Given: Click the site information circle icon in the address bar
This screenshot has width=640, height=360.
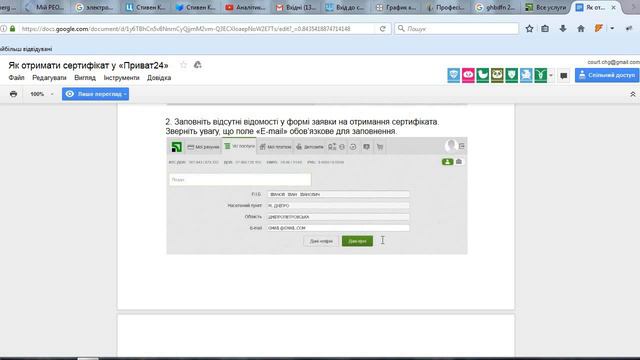Looking at the screenshot, I should pyautogui.click(x=3, y=29).
